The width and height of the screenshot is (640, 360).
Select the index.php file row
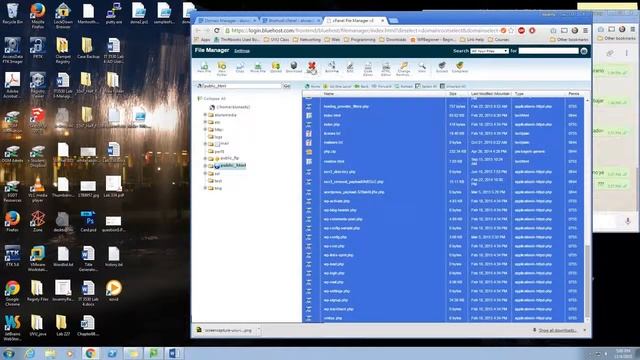[443, 124]
